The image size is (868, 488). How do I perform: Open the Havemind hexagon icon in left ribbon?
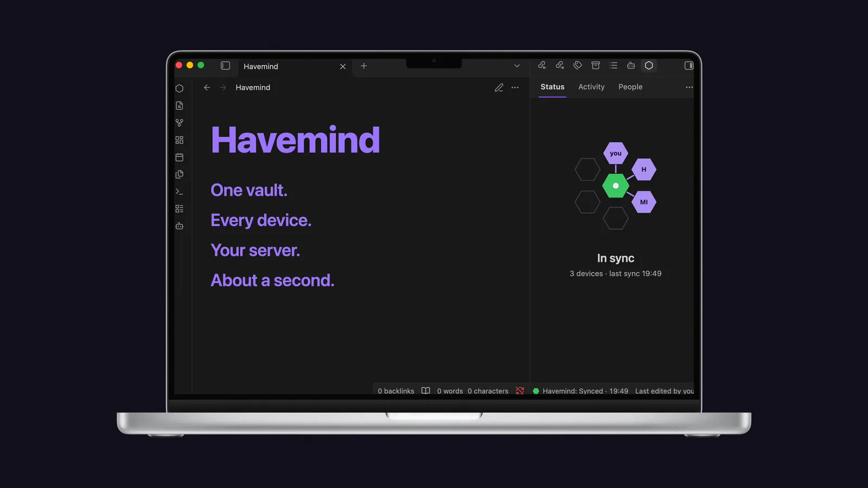(x=180, y=88)
